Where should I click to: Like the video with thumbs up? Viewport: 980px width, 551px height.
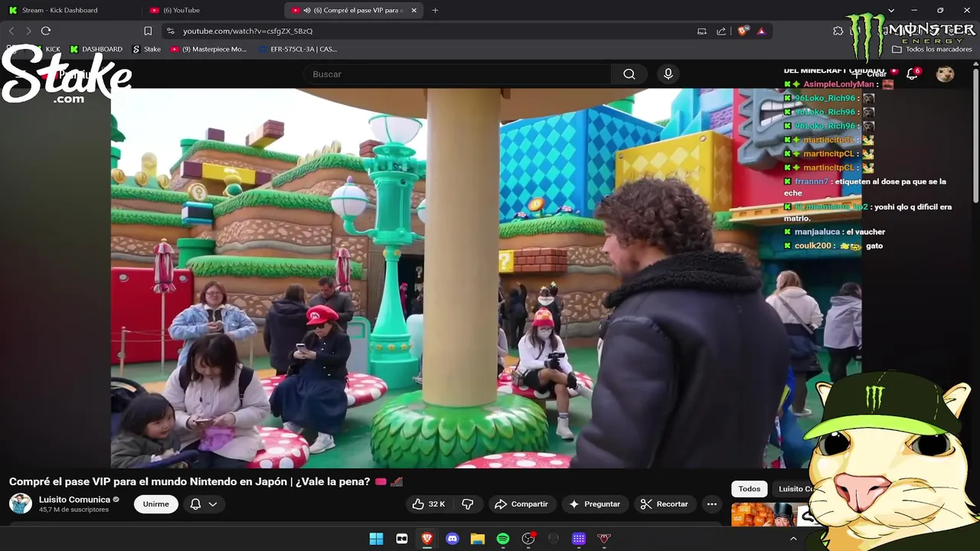coord(429,504)
